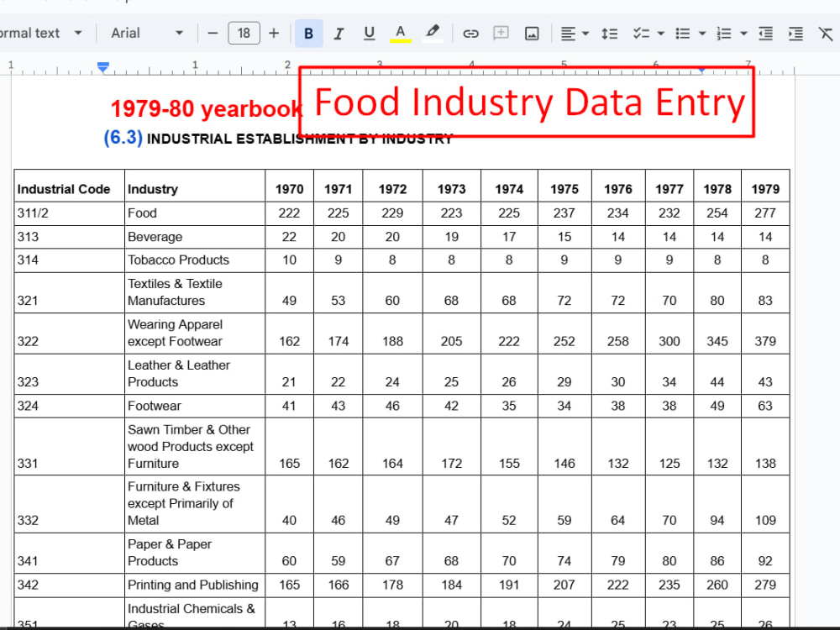Toggle italic formatting
This screenshot has width=840, height=630.
coord(339,34)
